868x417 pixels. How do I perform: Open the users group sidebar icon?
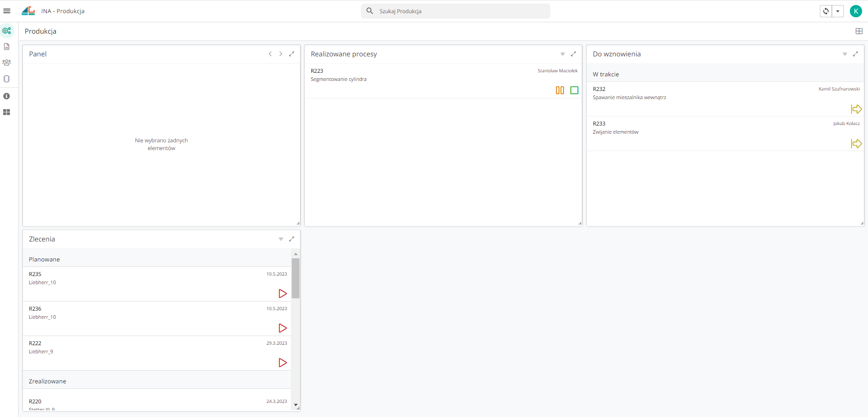tap(7, 63)
